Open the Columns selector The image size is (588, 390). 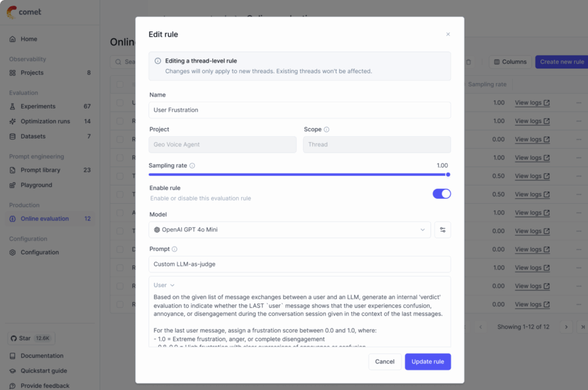coord(510,62)
